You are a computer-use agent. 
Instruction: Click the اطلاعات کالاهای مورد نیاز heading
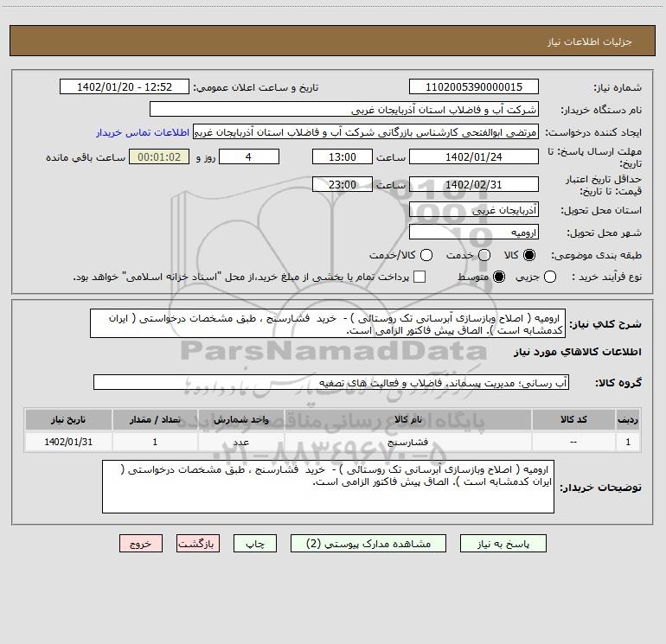point(577,352)
